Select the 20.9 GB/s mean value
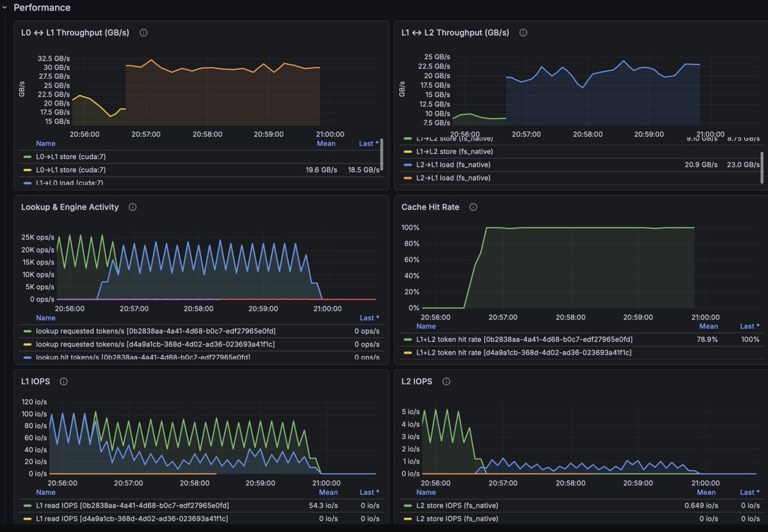This screenshot has height=532, width=768. pyautogui.click(x=701, y=165)
